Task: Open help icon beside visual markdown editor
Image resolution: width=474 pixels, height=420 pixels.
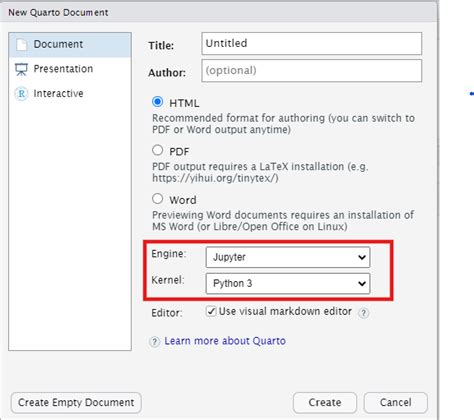Action: coord(363,313)
